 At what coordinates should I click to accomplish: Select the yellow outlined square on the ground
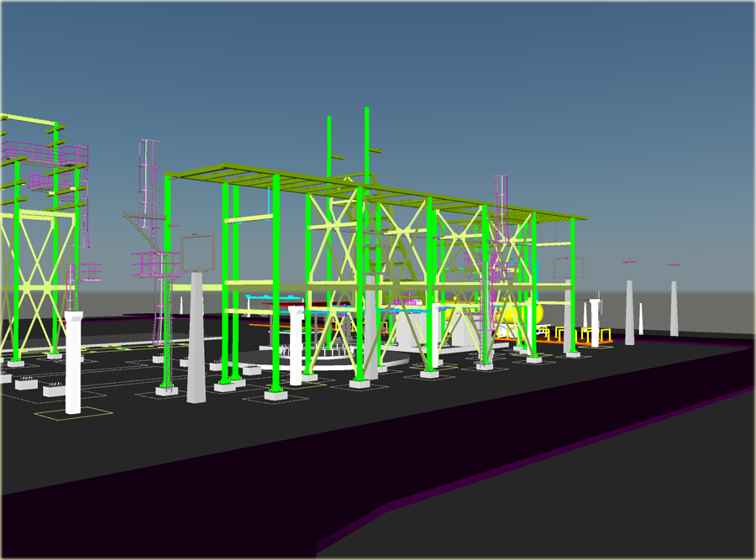click(73, 414)
